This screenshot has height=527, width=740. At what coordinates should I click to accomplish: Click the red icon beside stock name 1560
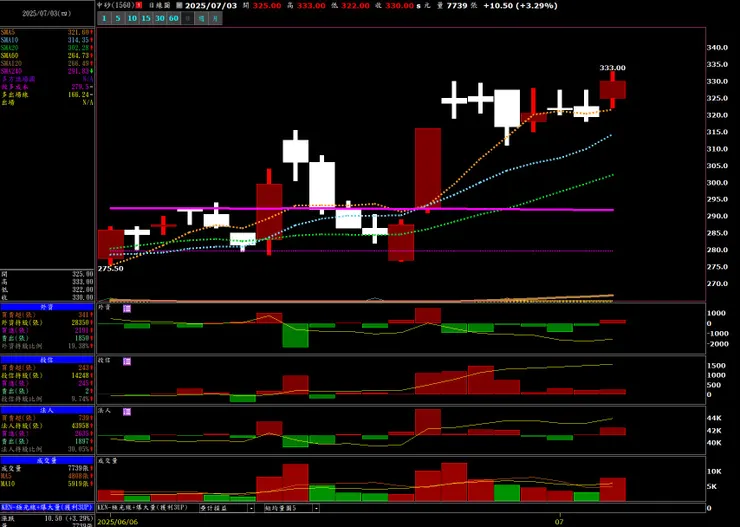coord(138,6)
